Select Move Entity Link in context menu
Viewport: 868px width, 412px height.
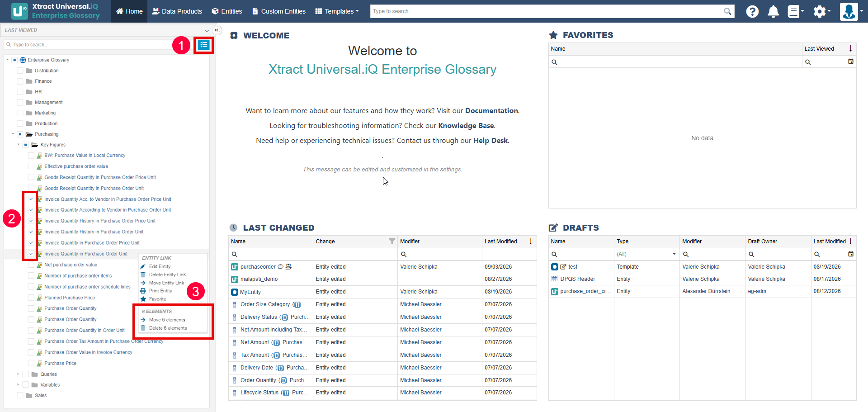166,283
